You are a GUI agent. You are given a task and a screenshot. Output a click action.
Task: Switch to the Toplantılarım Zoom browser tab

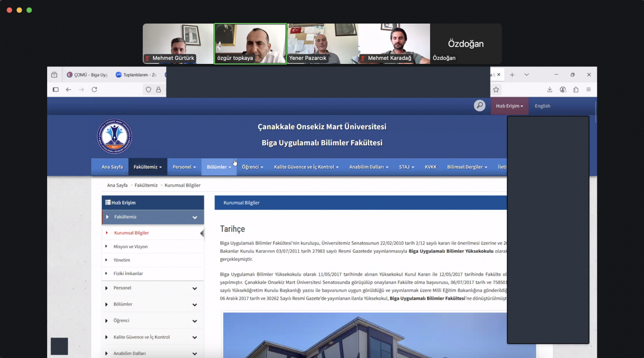coord(136,75)
